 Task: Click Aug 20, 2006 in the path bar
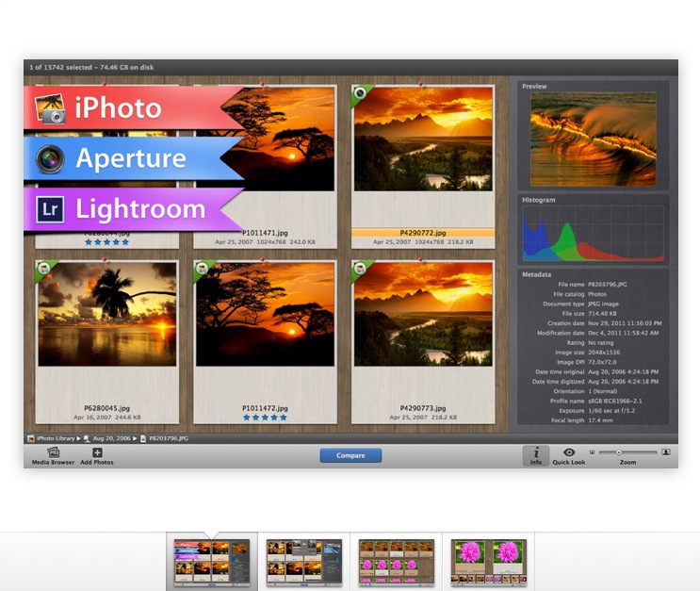point(111,438)
